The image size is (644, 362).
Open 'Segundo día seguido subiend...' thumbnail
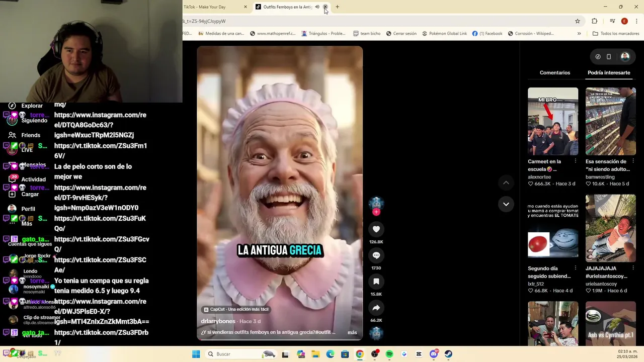553,228
